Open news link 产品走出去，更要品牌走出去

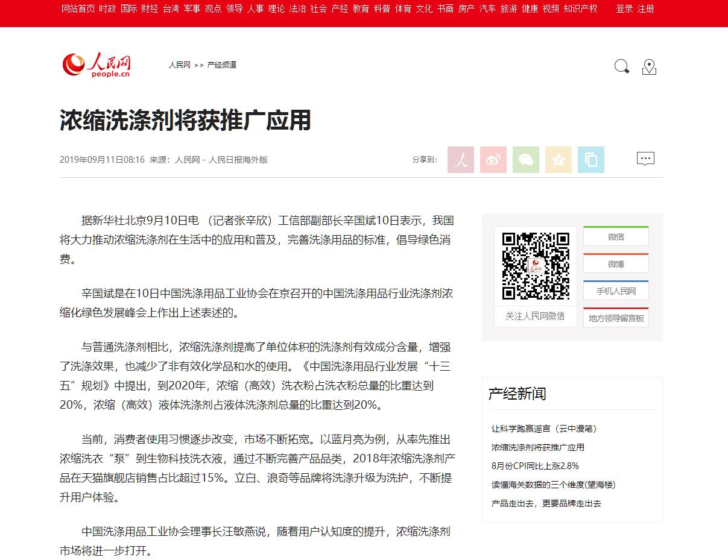(546, 503)
